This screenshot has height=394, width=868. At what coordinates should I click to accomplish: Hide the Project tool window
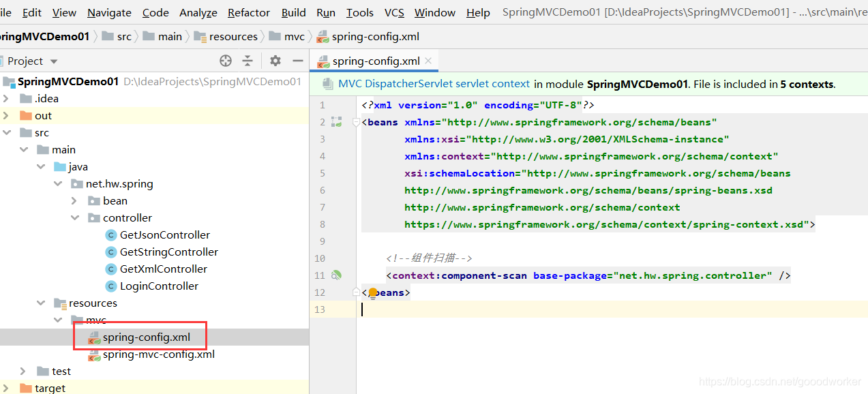pyautogui.click(x=297, y=61)
